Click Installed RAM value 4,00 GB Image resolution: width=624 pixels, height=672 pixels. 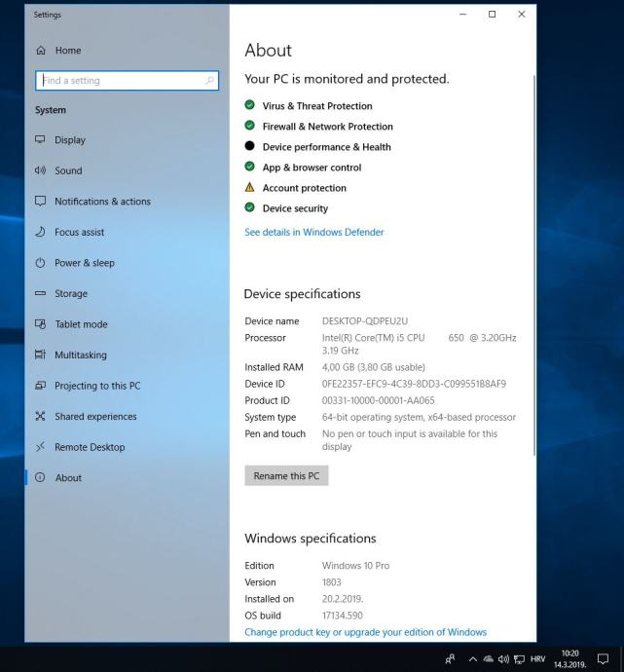(x=374, y=367)
